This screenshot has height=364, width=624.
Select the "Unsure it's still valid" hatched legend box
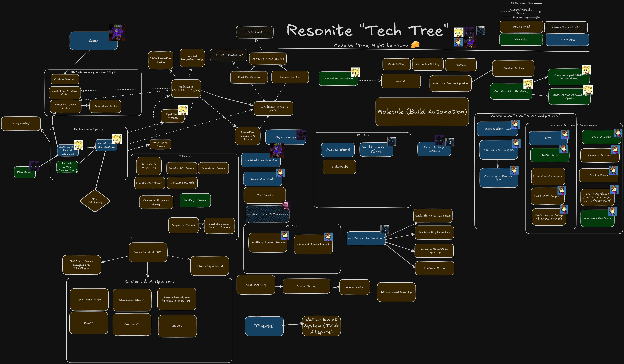[x=566, y=27]
